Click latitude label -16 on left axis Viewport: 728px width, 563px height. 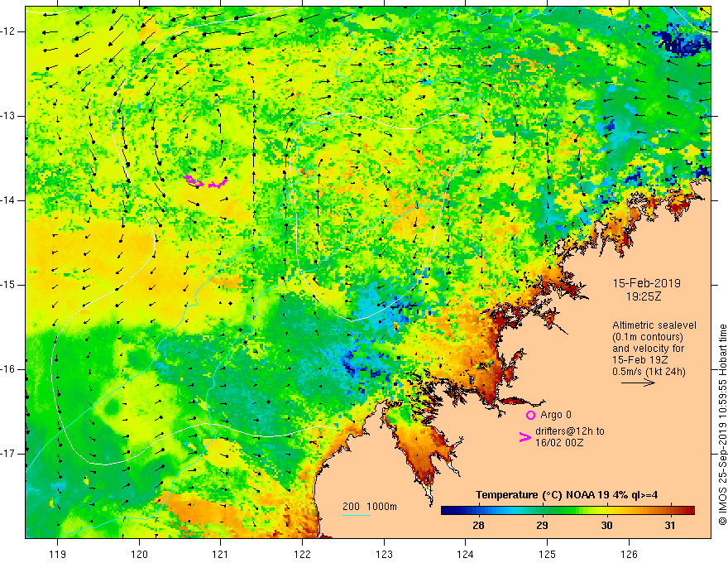click(9, 369)
